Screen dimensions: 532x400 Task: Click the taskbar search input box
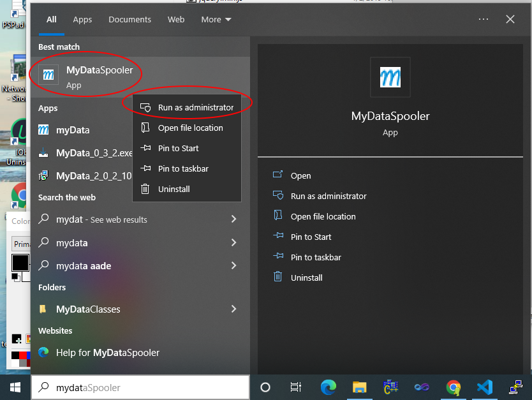point(140,387)
